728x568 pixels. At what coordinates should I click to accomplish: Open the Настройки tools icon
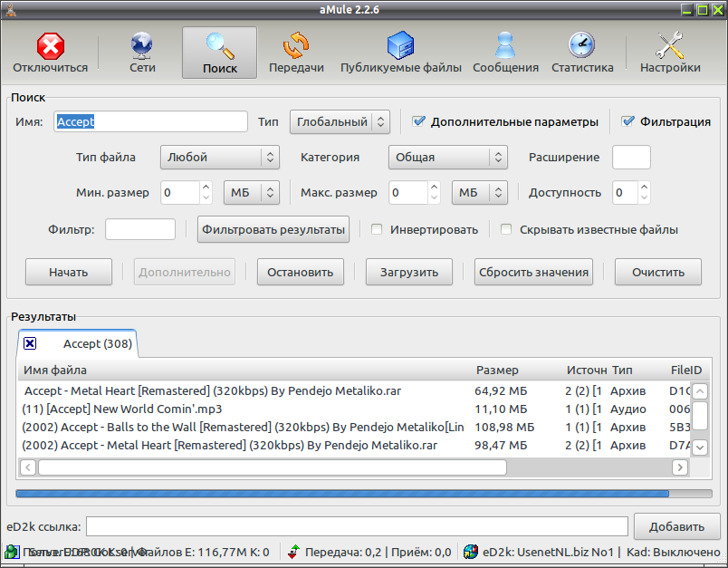(669, 45)
